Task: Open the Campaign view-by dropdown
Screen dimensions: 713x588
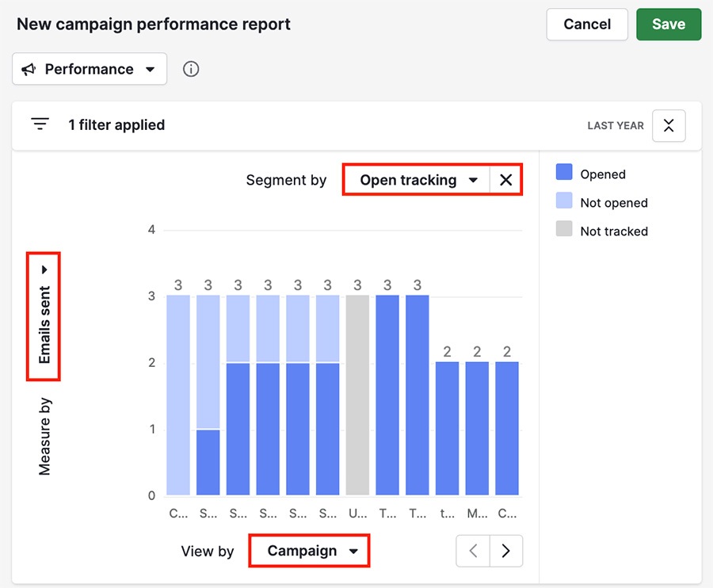Action: tap(309, 551)
